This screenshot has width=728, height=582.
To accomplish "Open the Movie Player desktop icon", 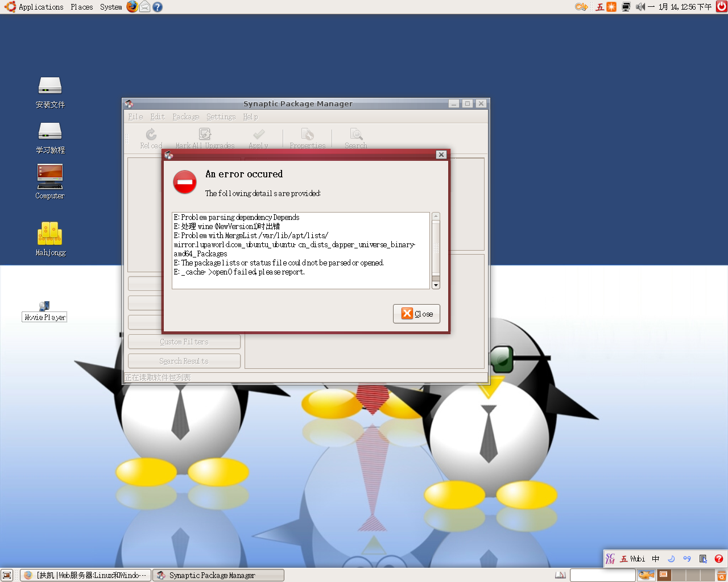I will click(x=44, y=311).
